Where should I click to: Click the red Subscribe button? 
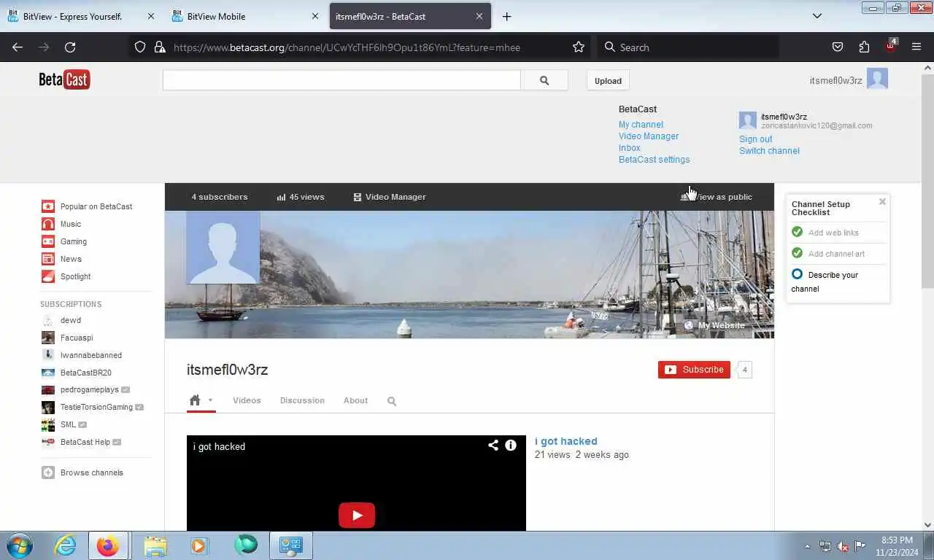[694, 370]
